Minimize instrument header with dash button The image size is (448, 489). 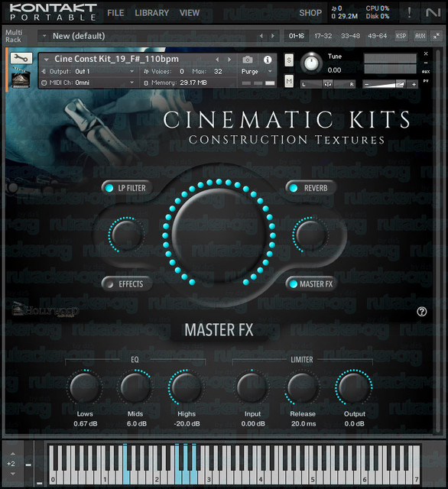point(426,63)
